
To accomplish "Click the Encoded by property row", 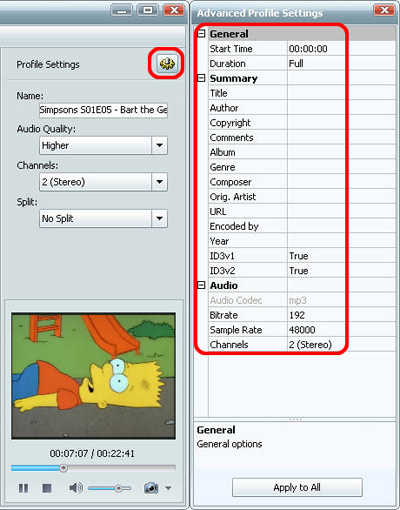I will (302, 226).
